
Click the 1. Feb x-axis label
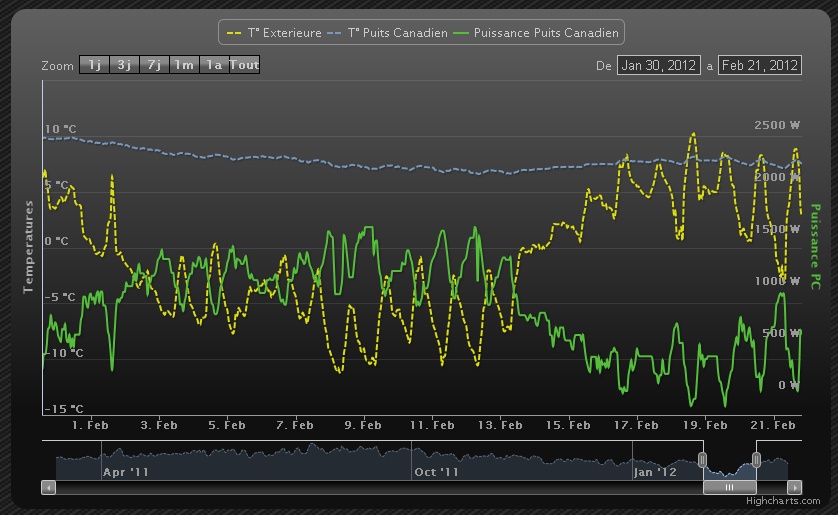90,425
